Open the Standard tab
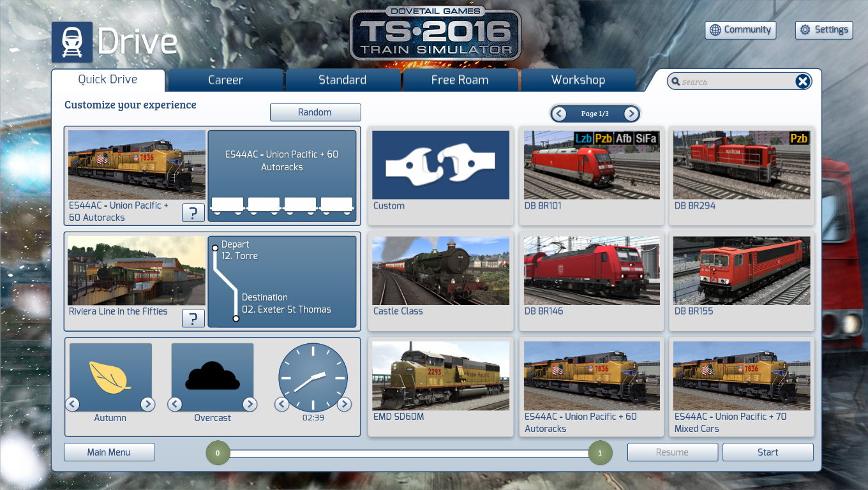 343,80
